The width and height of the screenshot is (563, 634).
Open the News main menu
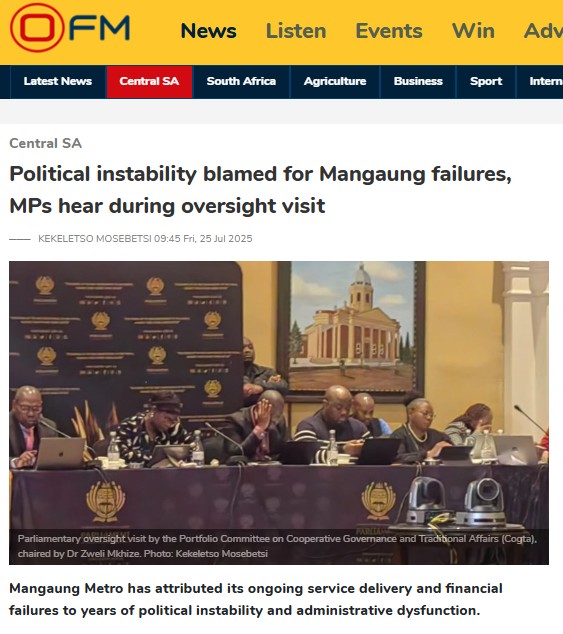click(208, 31)
